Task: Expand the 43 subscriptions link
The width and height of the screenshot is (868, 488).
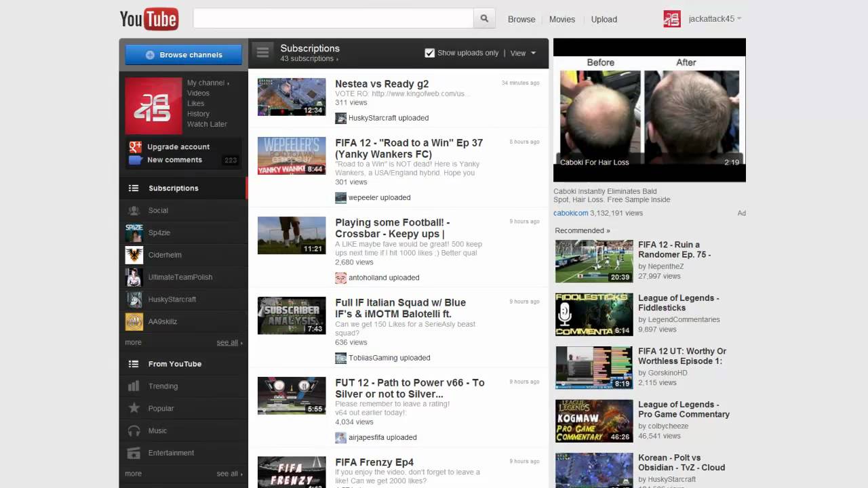Action: pyautogui.click(x=310, y=59)
